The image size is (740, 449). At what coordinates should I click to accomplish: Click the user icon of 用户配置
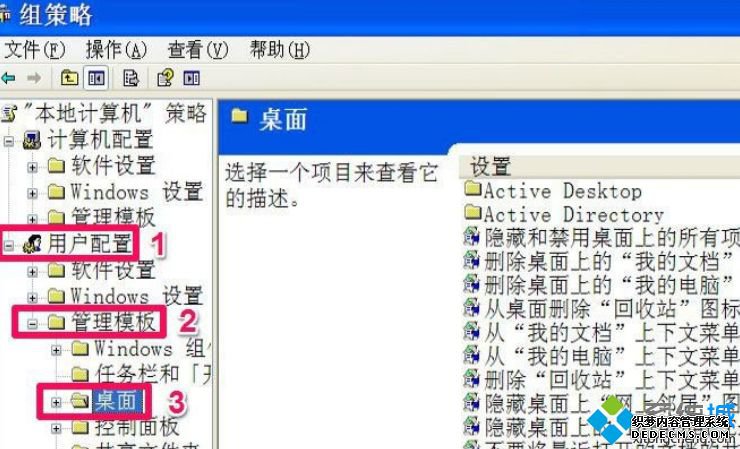point(32,245)
